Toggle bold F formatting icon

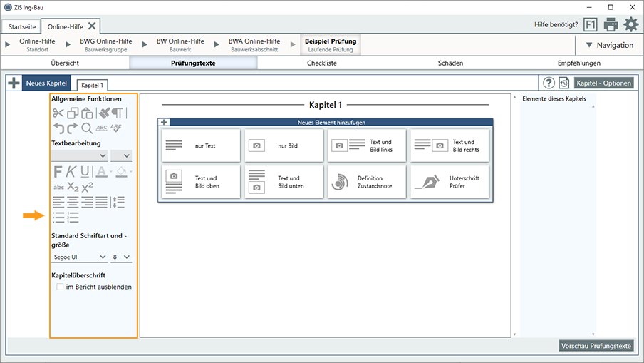[x=58, y=171]
